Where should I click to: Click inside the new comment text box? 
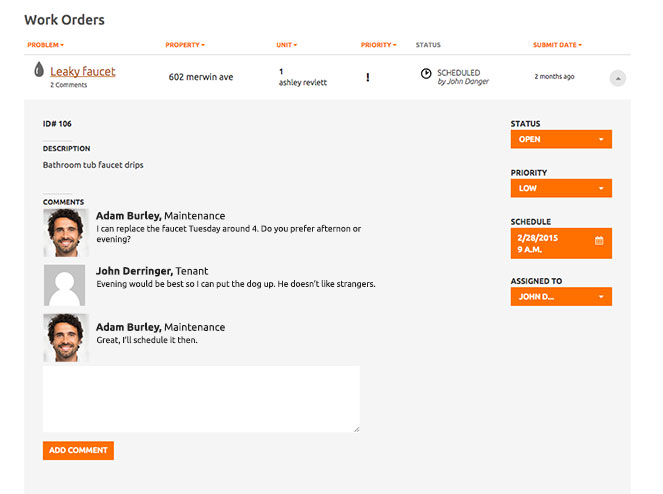pyautogui.click(x=201, y=399)
